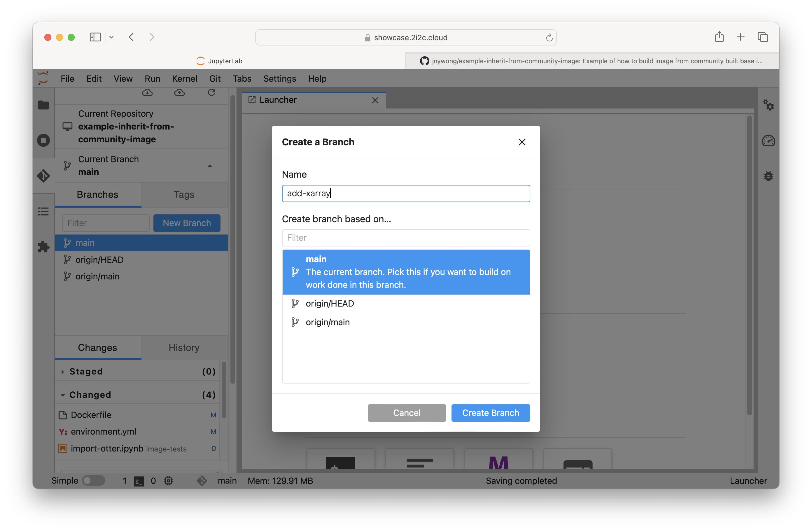The height and width of the screenshot is (532, 812).
Task: Cancel the Create a Branch dialog
Action: pyautogui.click(x=407, y=413)
